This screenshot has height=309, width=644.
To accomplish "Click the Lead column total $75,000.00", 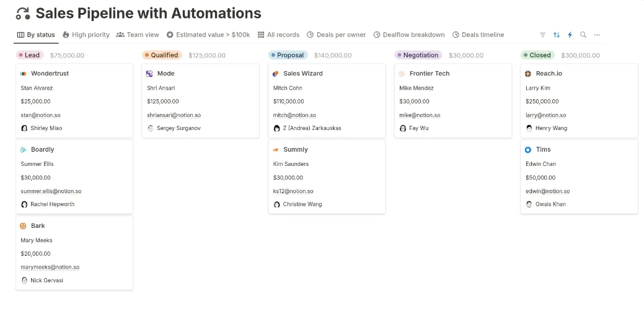I will (x=67, y=55).
